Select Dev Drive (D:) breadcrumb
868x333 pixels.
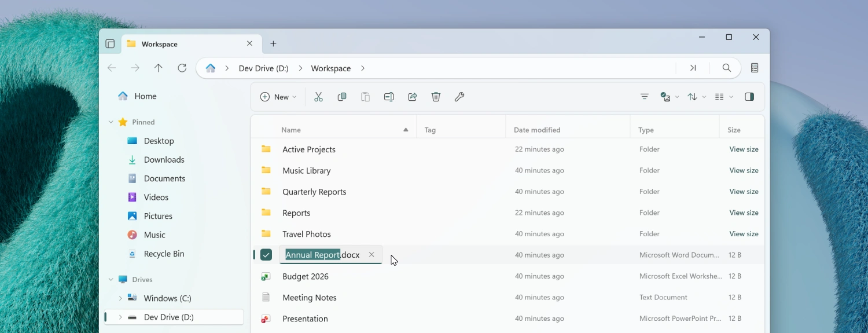[x=263, y=68]
